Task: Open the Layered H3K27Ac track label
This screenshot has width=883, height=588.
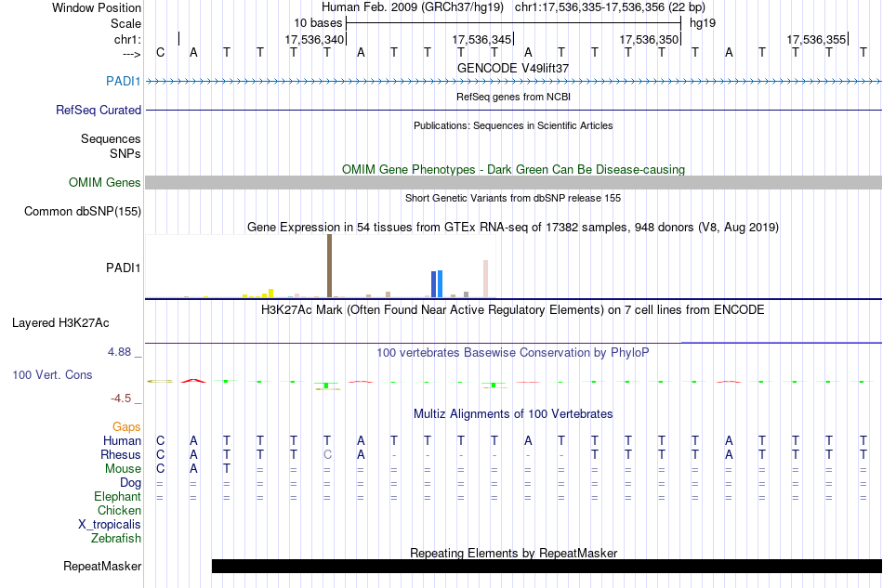Action: coord(60,322)
